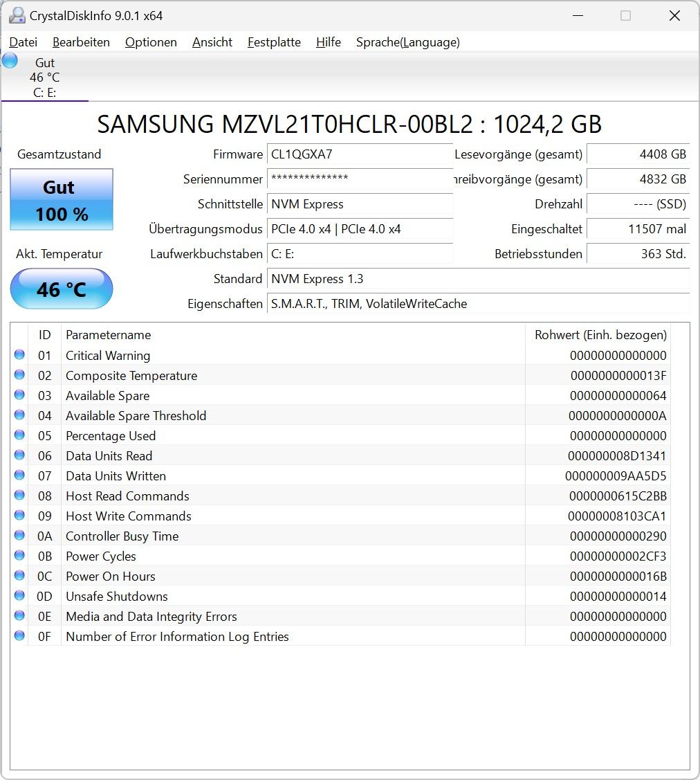Click status orb for Percentage Used

pyautogui.click(x=19, y=435)
